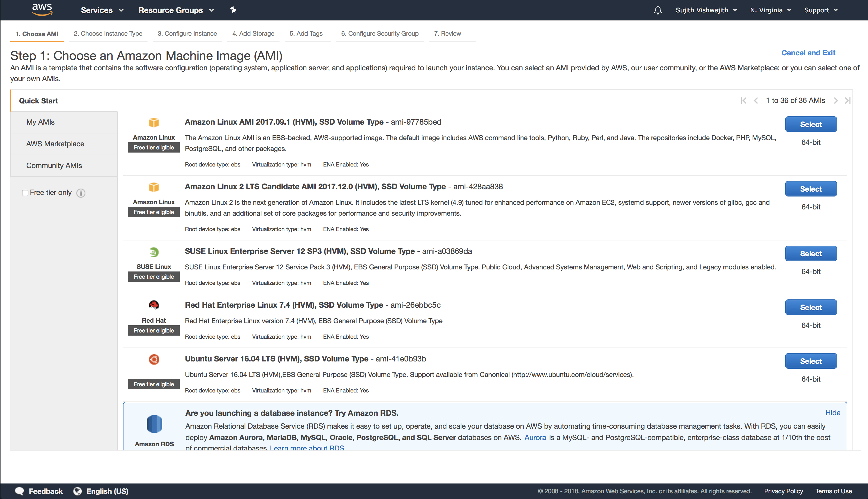Select Amazon Linux 2 LTS Candidate AMI
Screen dimensions: 868x499
pos(810,189)
